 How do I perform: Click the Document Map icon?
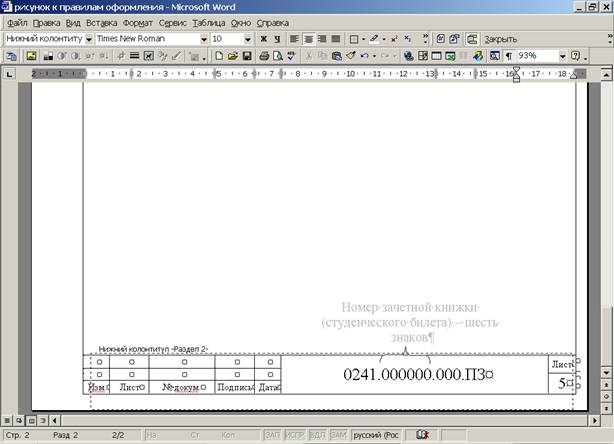(495, 56)
